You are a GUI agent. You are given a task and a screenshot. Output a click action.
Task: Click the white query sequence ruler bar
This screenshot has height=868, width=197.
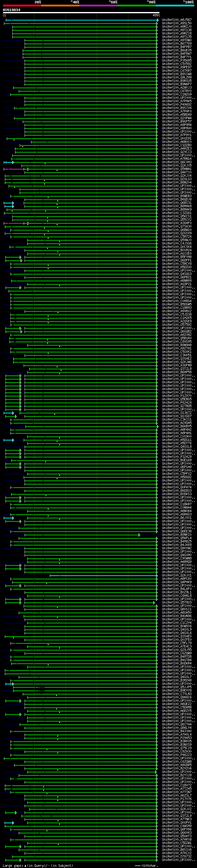click(x=81, y=13)
